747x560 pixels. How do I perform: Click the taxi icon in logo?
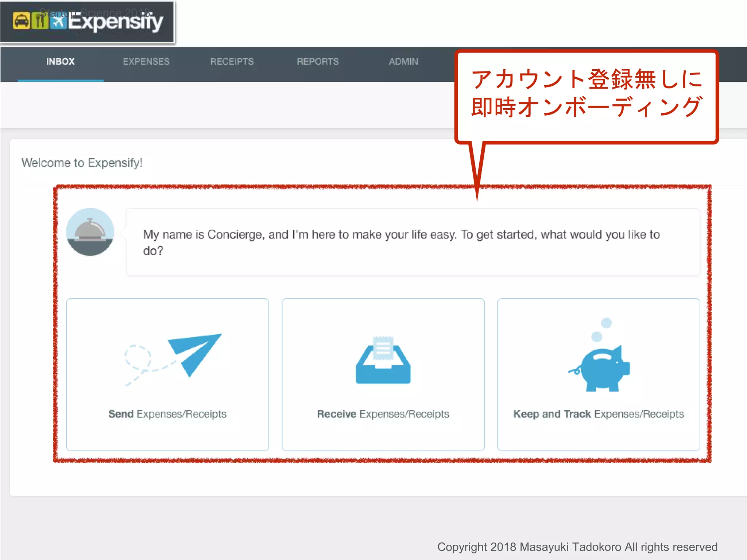click(x=21, y=21)
